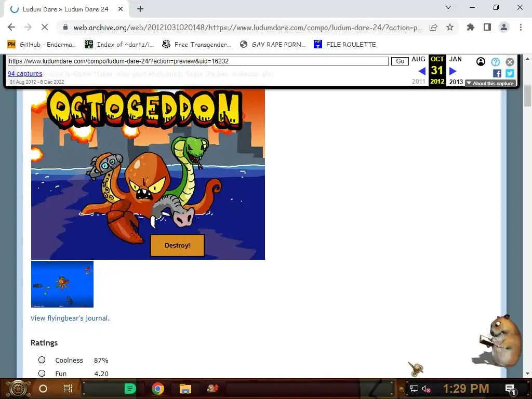
Task: Open File Explorer from the taskbar
Action: [x=185, y=389]
